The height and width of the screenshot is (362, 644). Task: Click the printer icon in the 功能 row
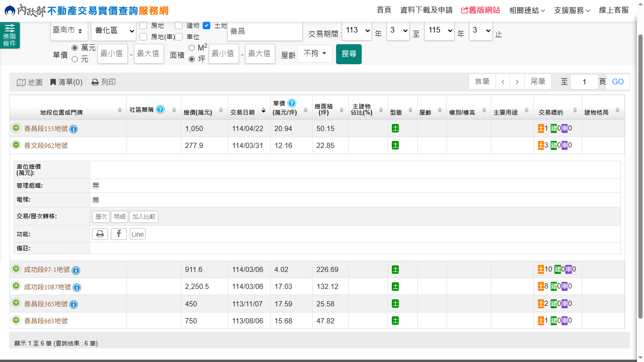point(100,234)
